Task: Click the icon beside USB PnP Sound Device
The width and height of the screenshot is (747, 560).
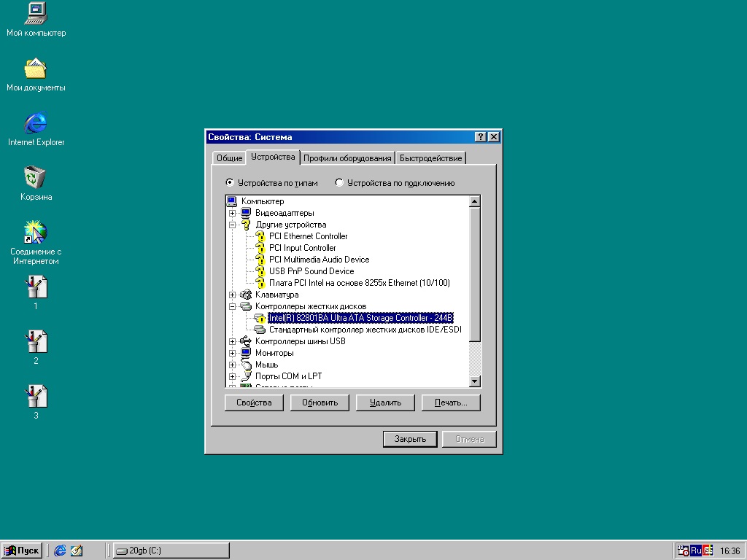Action: [x=260, y=271]
